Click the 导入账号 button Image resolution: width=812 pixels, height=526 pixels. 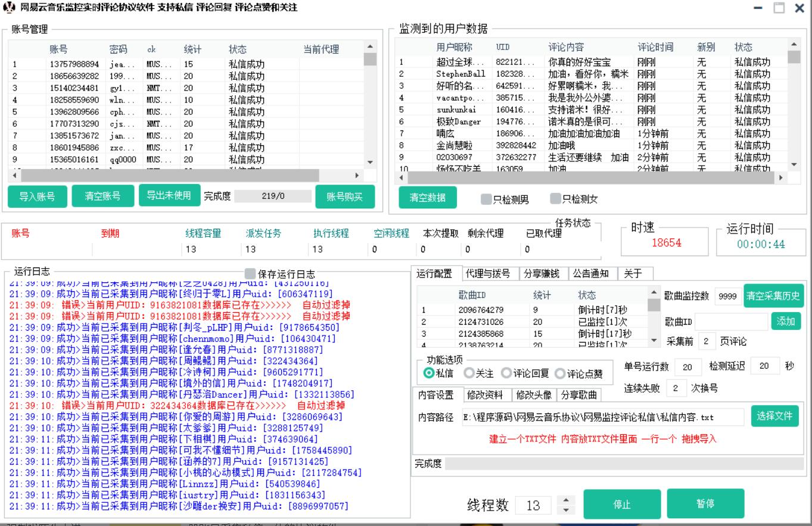tap(37, 197)
